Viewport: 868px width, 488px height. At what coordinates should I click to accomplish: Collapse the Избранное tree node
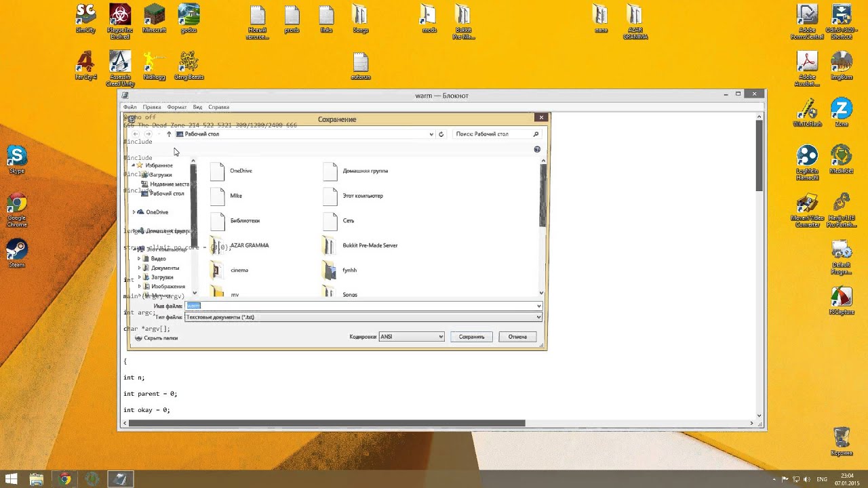pos(133,165)
